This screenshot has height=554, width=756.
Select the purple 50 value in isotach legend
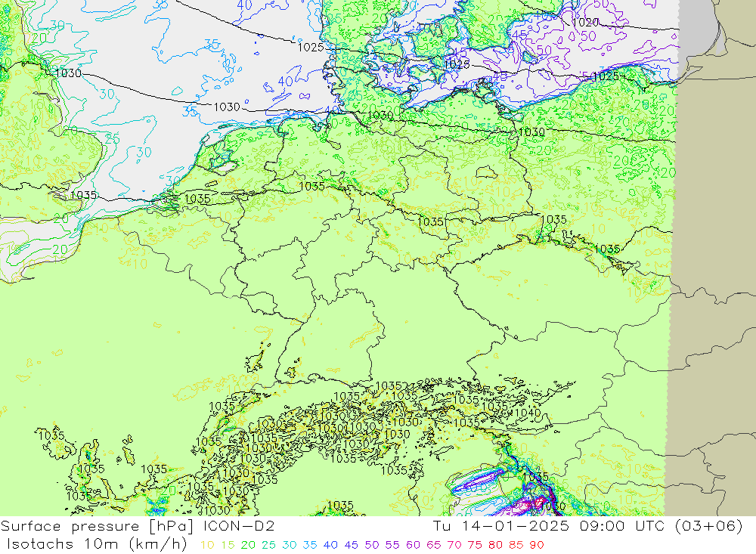click(372, 546)
